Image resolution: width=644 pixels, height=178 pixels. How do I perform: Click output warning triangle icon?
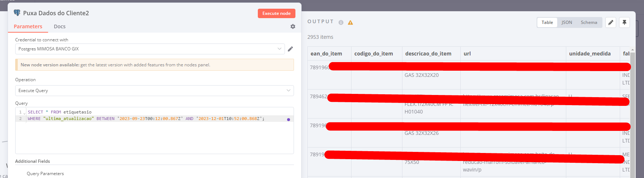tap(350, 22)
